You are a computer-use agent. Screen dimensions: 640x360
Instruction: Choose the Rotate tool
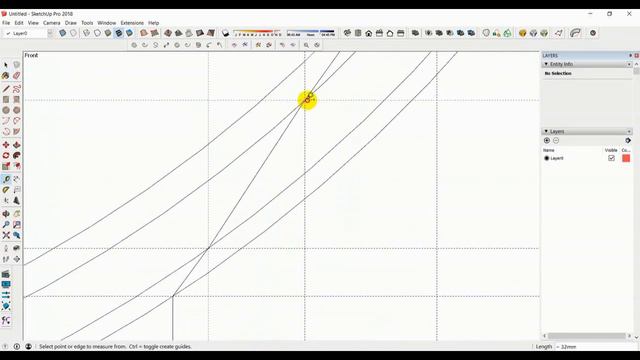pyautogui.click(x=6, y=156)
